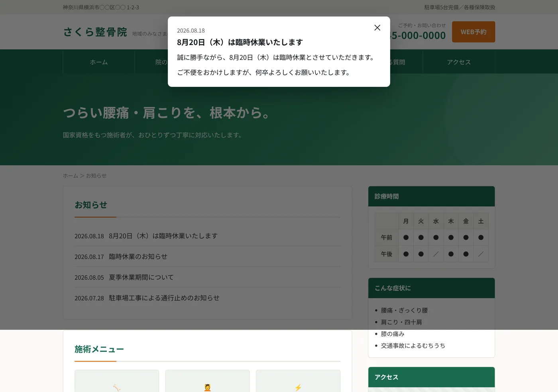Open the アクセス navigation menu item
558x392 pixels.
pyautogui.click(x=459, y=62)
